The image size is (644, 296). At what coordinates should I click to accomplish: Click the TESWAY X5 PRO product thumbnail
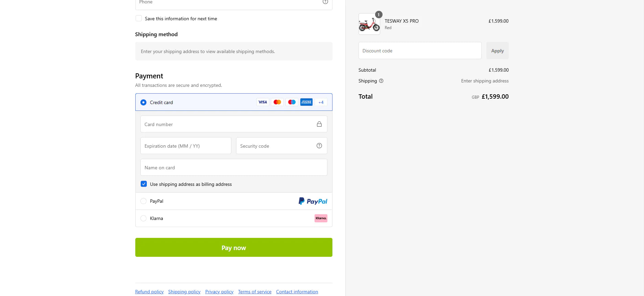click(x=369, y=24)
